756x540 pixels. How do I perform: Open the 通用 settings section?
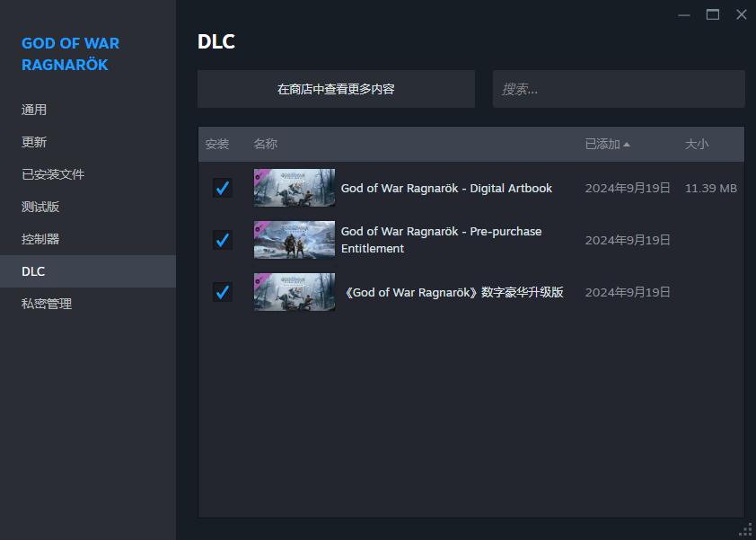pyautogui.click(x=34, y=110)
